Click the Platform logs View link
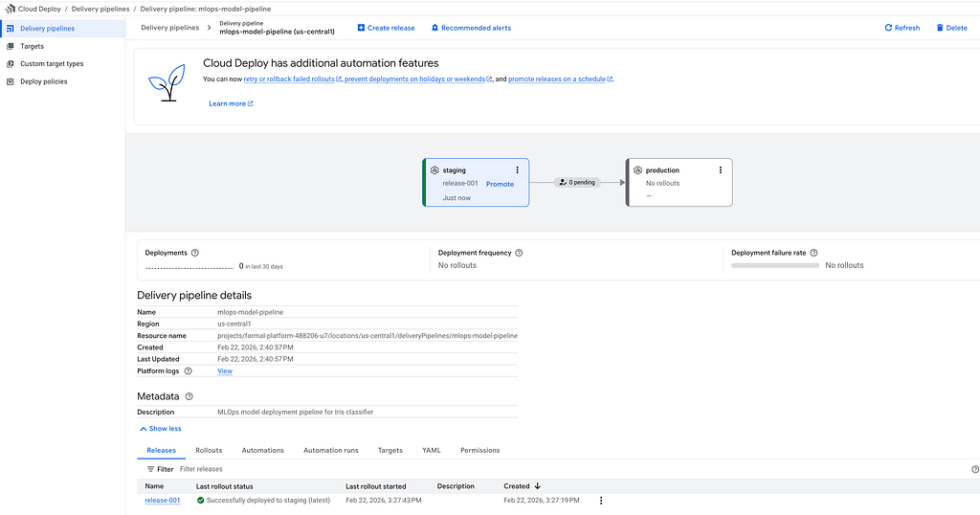Viewport: 980px width, 515px height. point(225,371)
